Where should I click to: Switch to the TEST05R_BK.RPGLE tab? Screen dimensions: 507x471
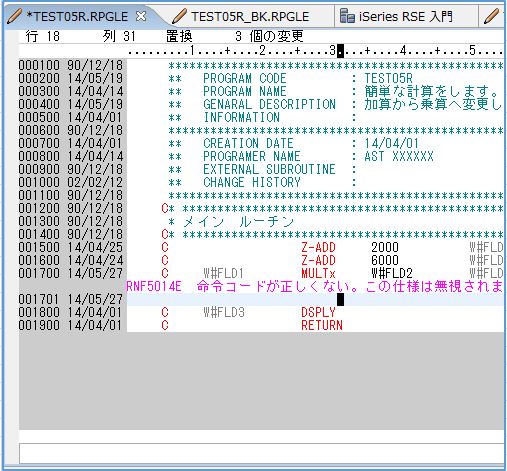[250, 16]
